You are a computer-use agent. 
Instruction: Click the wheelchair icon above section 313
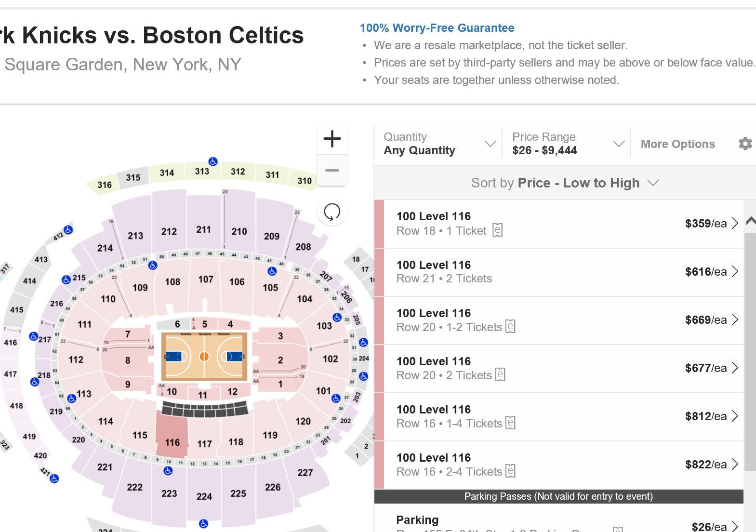tap(213, 161)
